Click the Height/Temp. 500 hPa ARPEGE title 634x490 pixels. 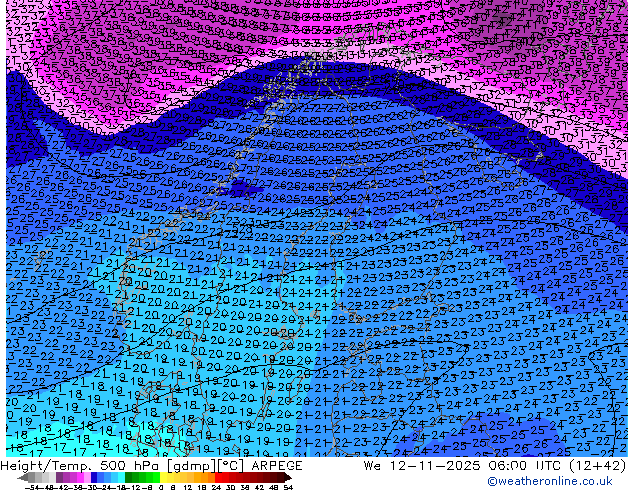[151, 466]
